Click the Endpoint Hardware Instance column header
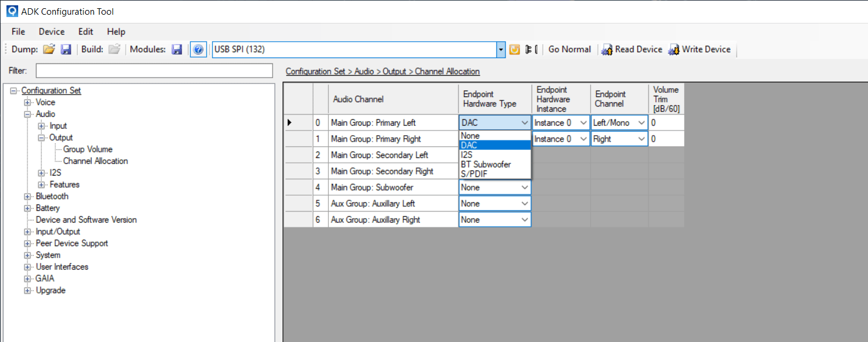Screen dimensions: 868x342 tap(561, 99)
